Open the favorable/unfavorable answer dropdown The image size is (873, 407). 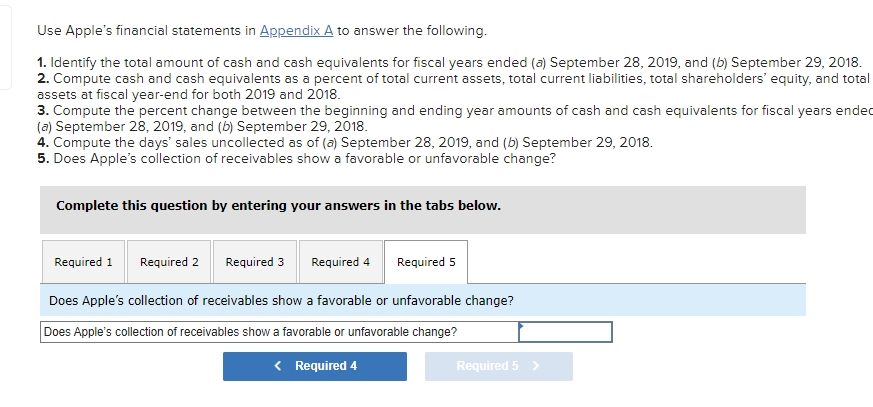[x=565, y=331]
